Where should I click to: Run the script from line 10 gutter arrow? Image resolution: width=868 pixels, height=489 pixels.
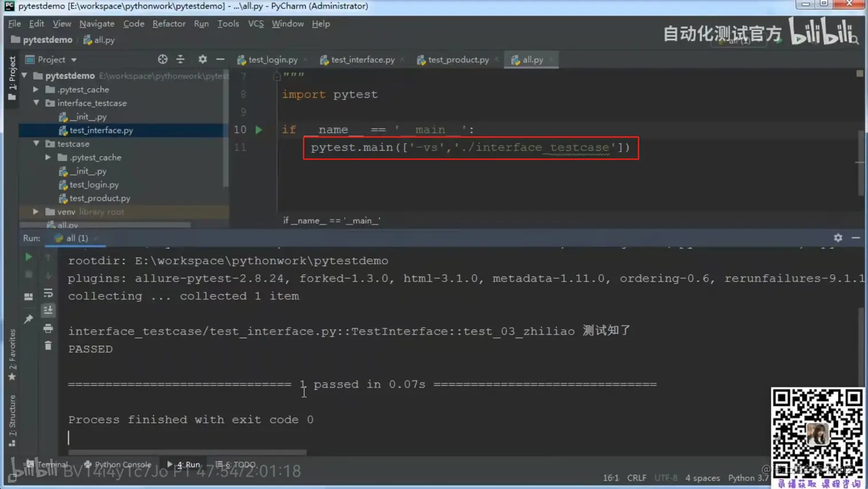tap(259, 130)
